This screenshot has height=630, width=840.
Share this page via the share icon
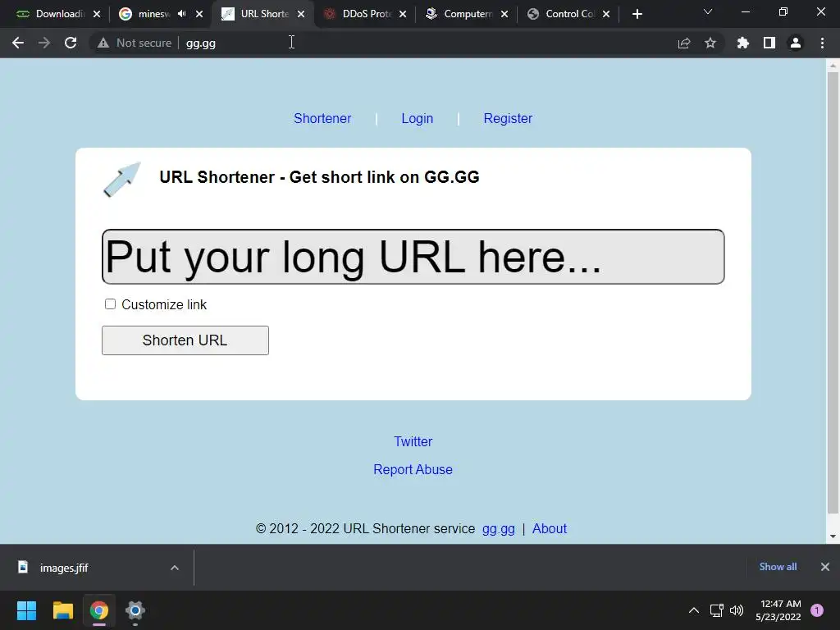click(x=684, y=43)
